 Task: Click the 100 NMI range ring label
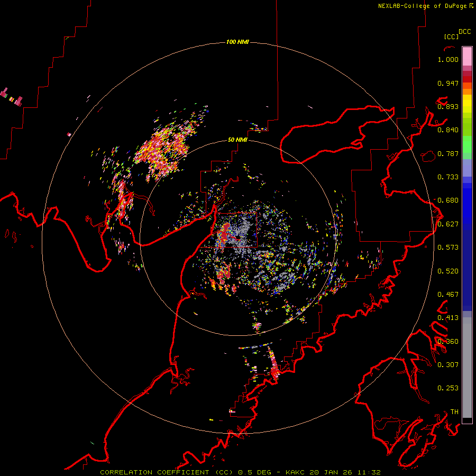click(x=237, y=42)
